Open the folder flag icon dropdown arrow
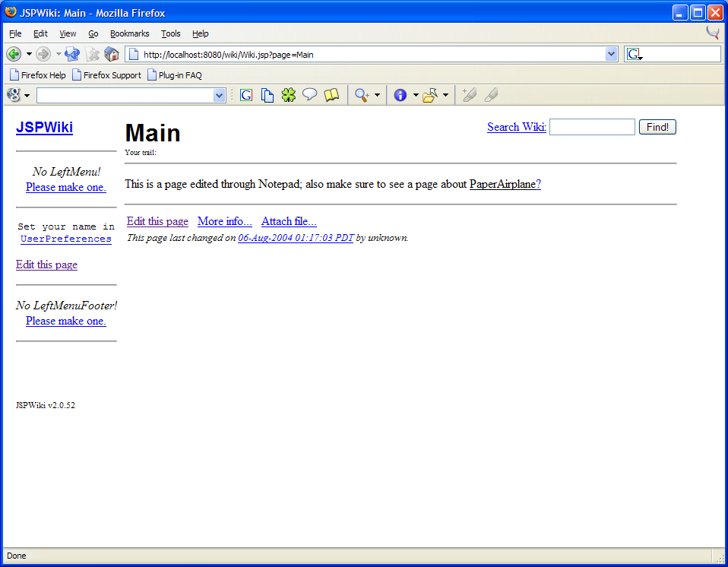Screen dimensions: 728x567 pos(446,95)
